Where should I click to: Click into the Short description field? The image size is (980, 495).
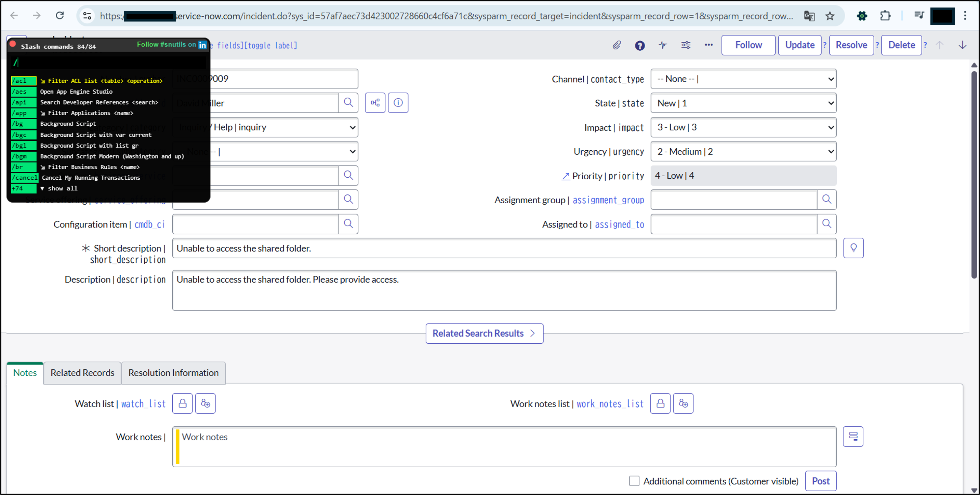(x=504, y=248)
